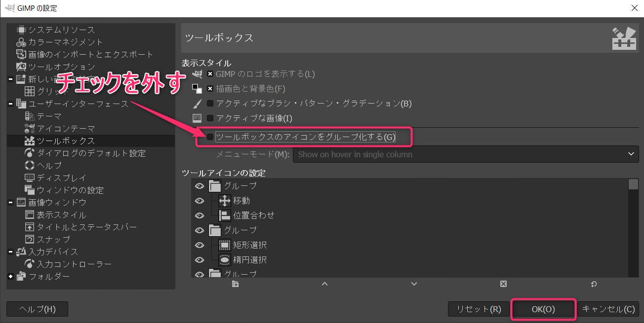The height and width of the screenshot is (323, 644).
Task: Open the Theme settings page
Action: [x=49, y=116]
